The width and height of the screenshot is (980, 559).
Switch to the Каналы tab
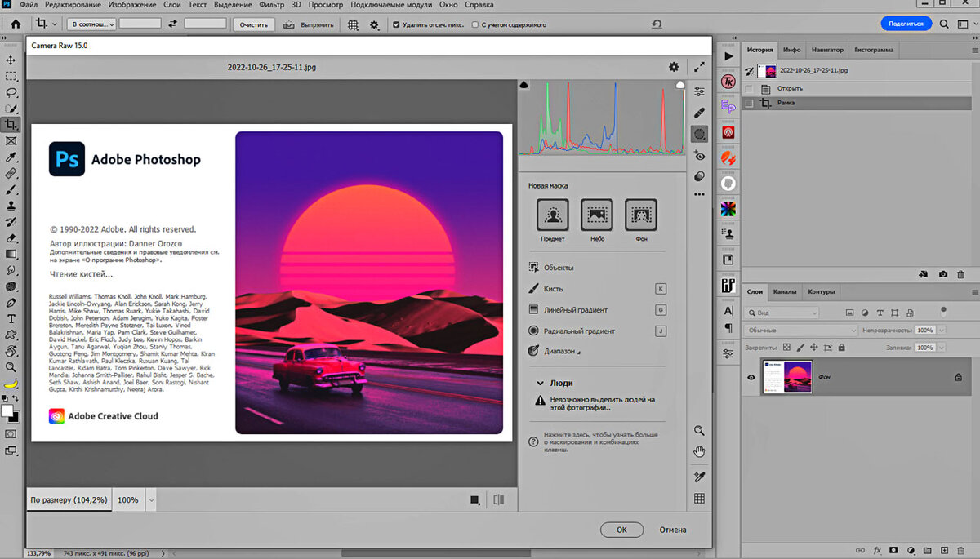785,291
